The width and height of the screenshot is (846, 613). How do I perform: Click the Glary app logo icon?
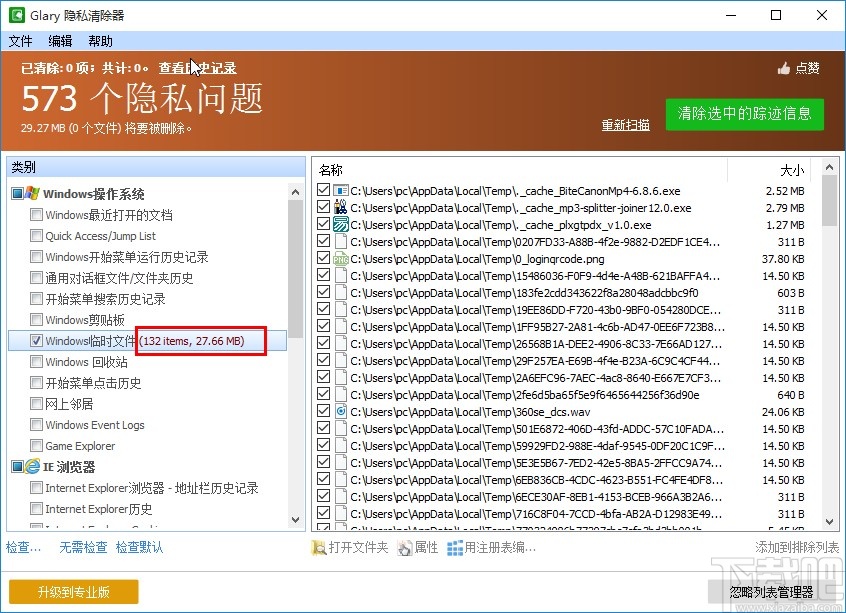click(x=16, y=15)
